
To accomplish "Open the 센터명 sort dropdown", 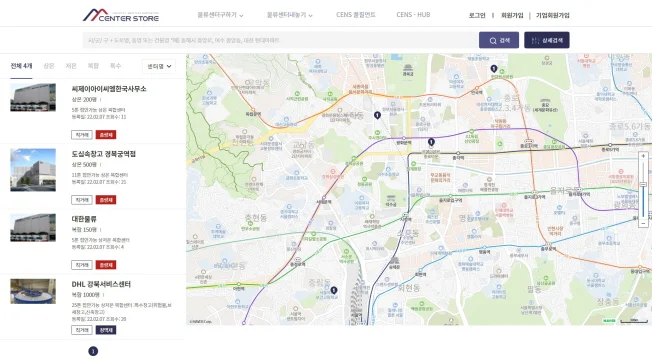I will (x=159, y=66).
